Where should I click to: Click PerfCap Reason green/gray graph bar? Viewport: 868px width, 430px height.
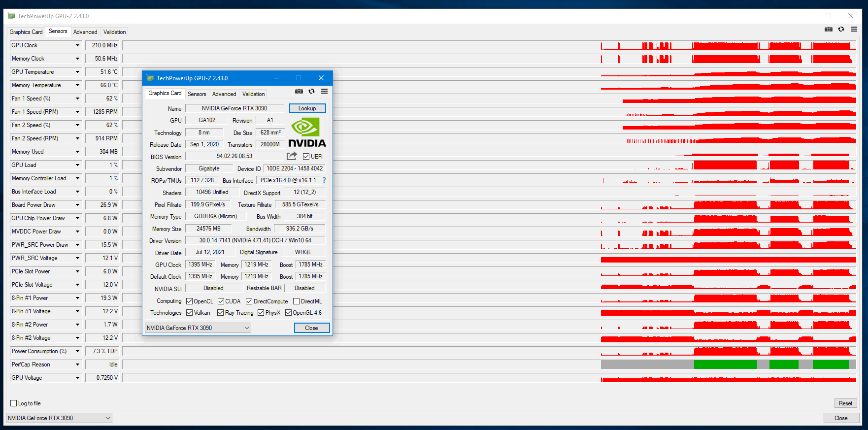(729, 364)
